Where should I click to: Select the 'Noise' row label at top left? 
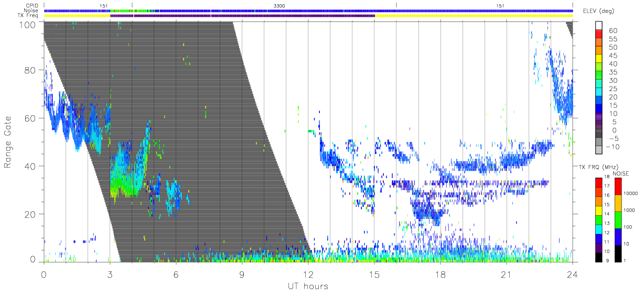click(32, 10)
